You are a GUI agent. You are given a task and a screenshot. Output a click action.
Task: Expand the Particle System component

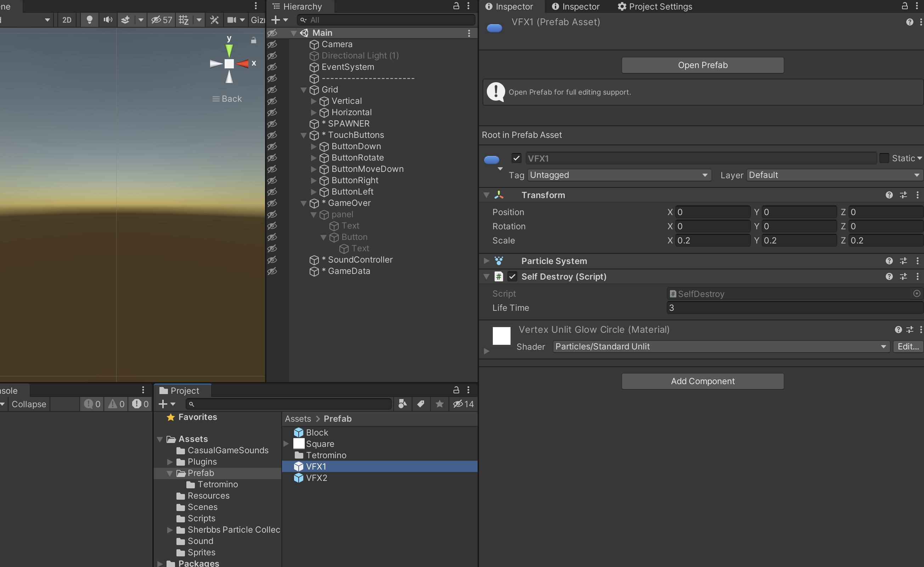pos(486,260)
